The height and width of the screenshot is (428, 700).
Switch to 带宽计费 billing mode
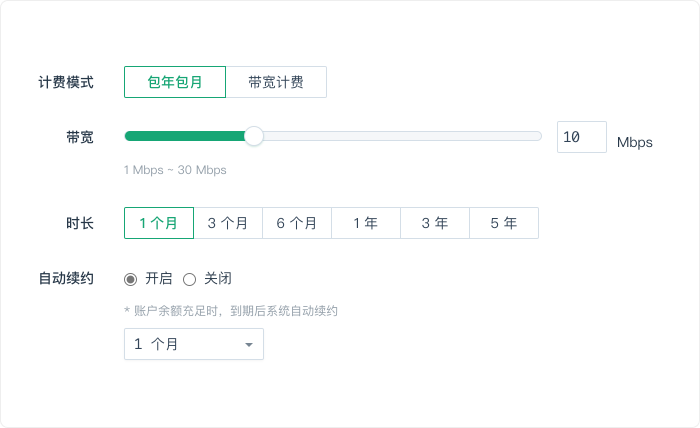coord(276,82)
